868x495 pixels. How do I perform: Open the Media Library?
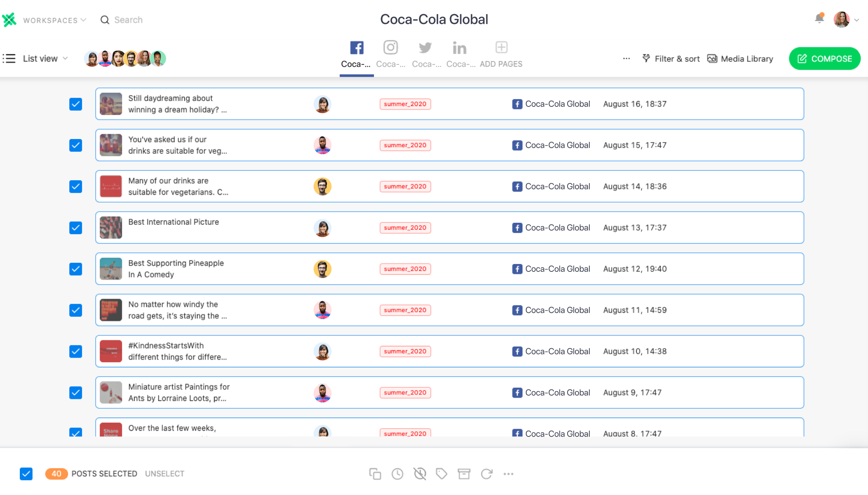pyautogui.click(x=740, y=59)
